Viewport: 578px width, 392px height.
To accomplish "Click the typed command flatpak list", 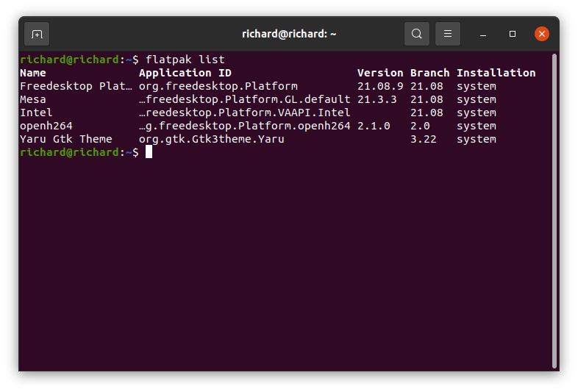I will (185, 60).
